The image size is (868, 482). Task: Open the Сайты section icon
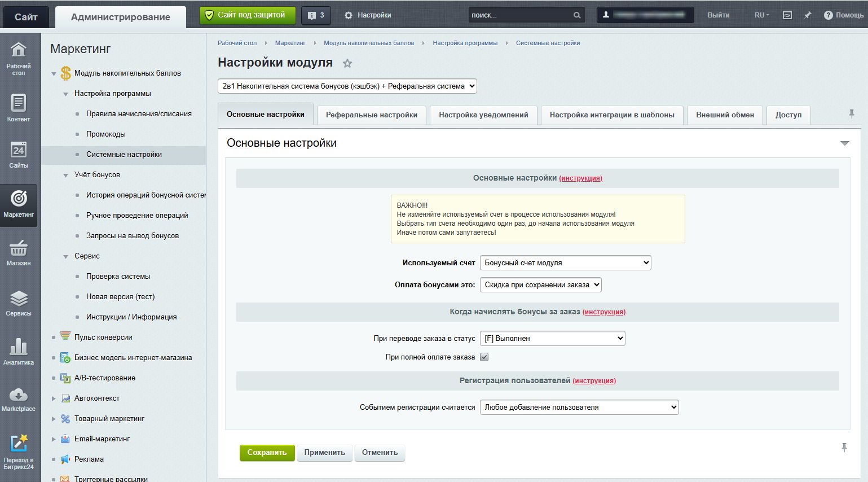pos(19,155)
